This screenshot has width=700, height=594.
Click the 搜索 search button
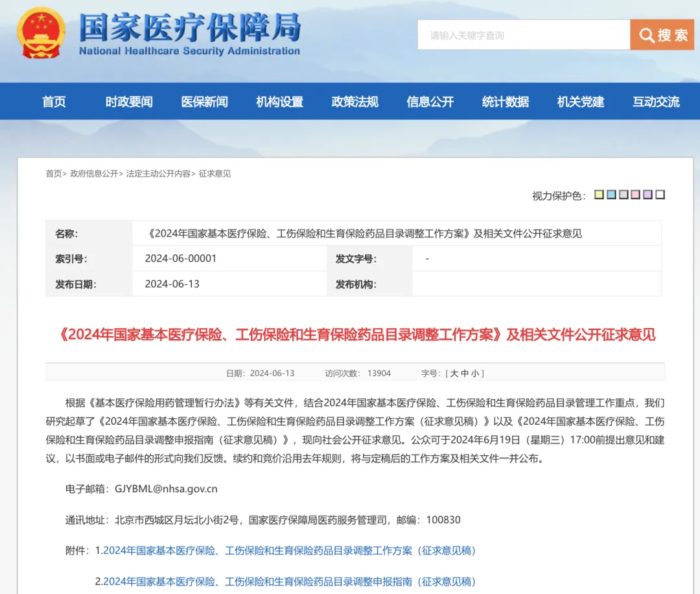[x=662, y=35]
